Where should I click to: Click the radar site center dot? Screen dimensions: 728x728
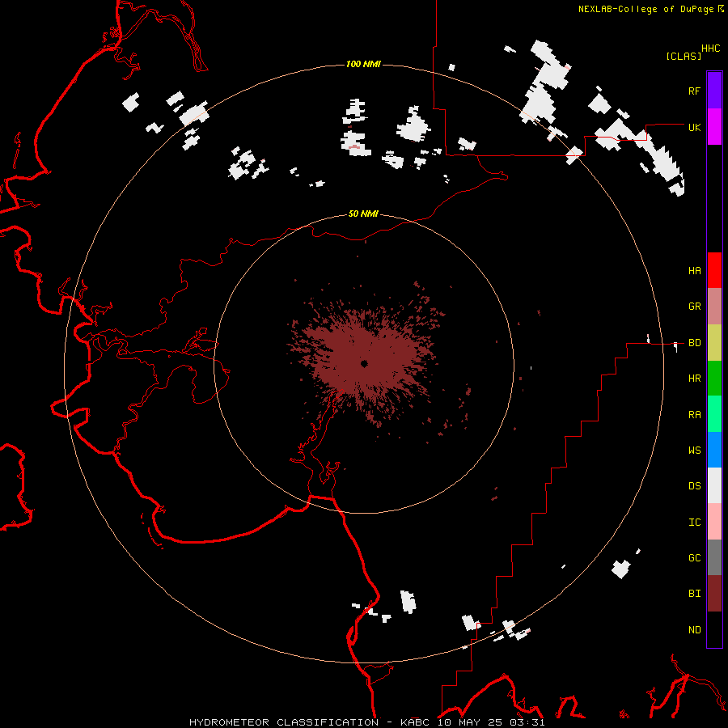coord(364,363)
